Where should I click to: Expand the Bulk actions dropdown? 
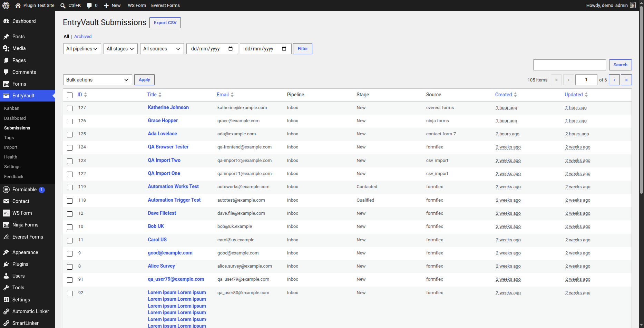[x=98, y=80]
